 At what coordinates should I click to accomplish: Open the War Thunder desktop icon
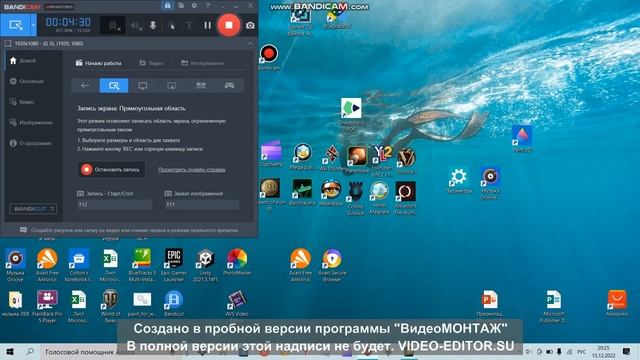click(x=332, y=158)
